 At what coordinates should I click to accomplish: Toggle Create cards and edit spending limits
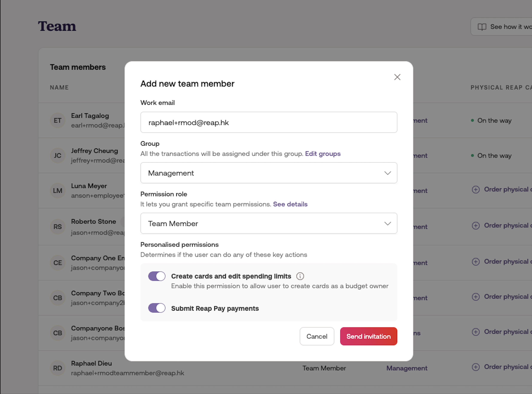[157, 276]
